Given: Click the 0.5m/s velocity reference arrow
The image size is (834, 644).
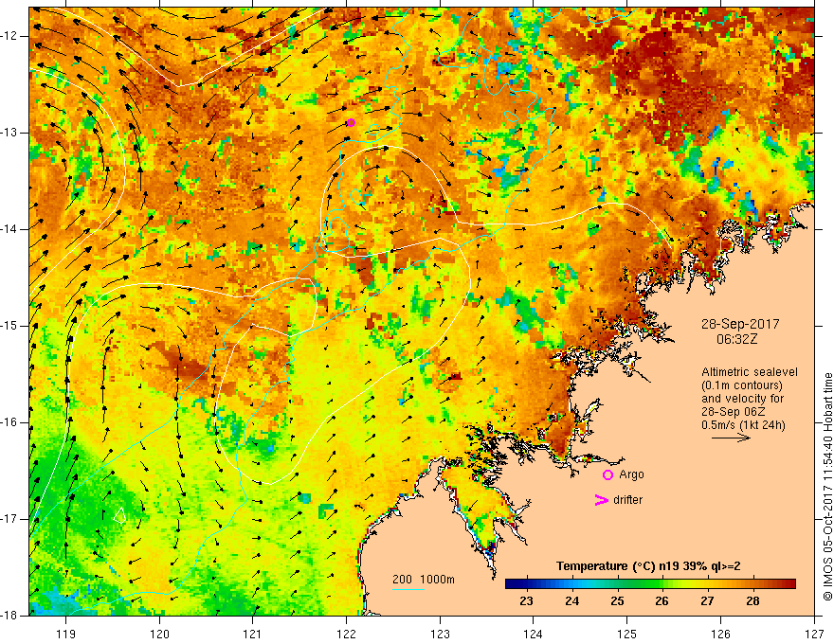Looking at the screenshot, I should 731,438.
